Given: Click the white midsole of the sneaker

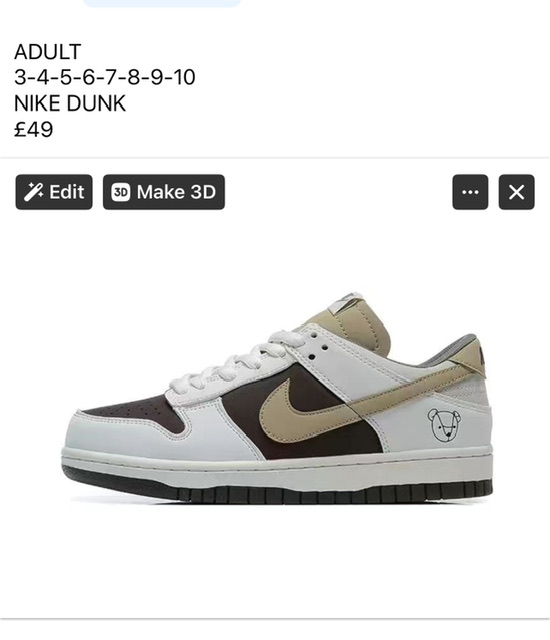Looking at the screenshot, I should click(x=277, y=467).
